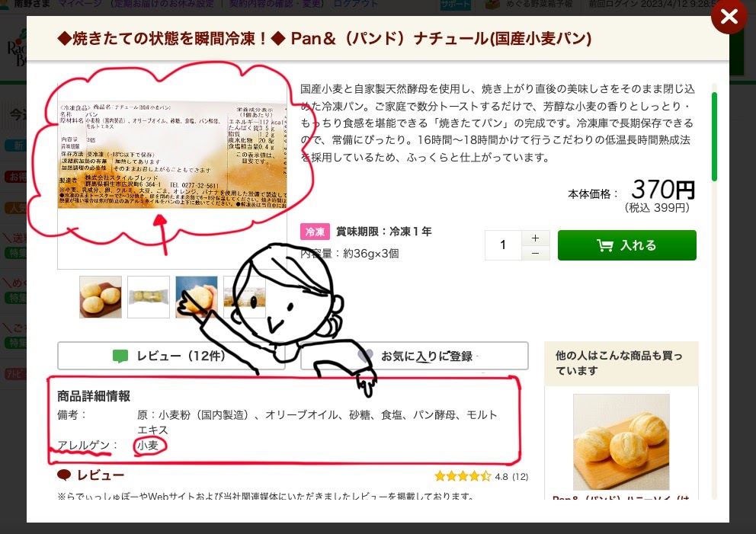
Task: Click the green popup scrollbar
Action: click(x=714, y=136)
